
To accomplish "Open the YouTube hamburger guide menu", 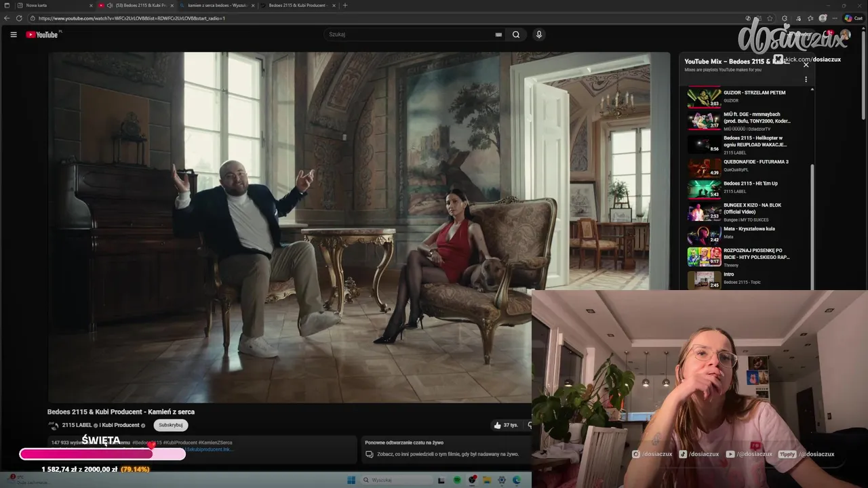I will pos(14,35).
